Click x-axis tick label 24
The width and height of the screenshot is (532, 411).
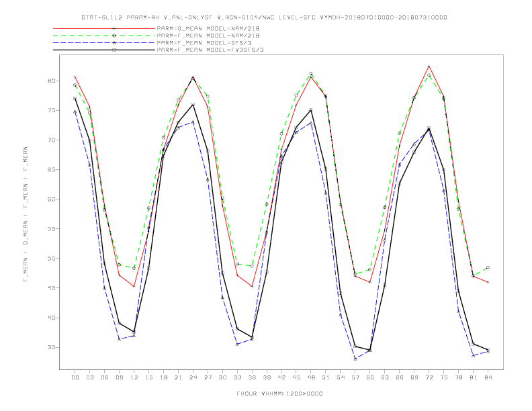[193, 377]
